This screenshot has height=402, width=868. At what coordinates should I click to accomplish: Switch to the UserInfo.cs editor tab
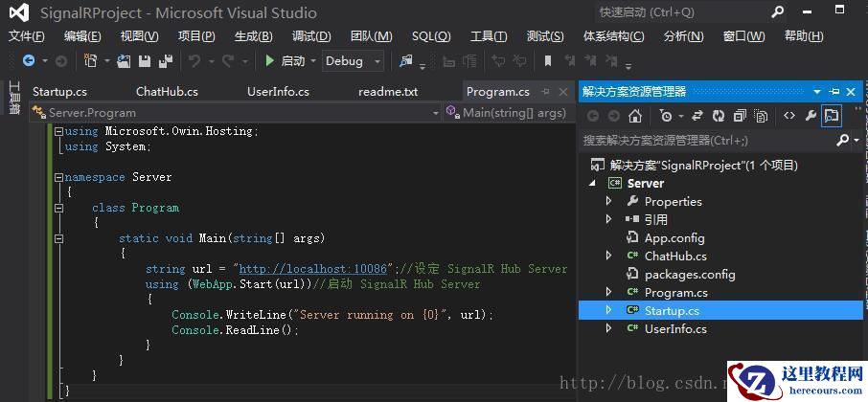point(279,92)
